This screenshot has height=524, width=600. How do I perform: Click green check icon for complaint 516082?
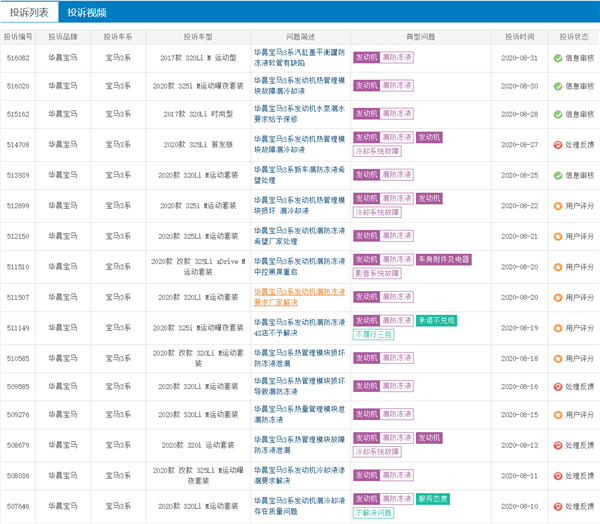pos(558,58)
